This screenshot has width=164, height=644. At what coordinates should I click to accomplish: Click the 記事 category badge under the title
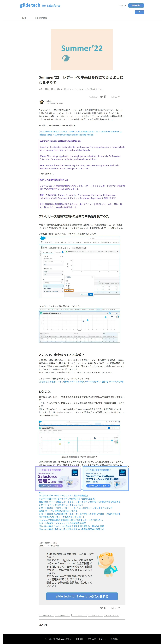pyautogui.click(x=93, y=97)
